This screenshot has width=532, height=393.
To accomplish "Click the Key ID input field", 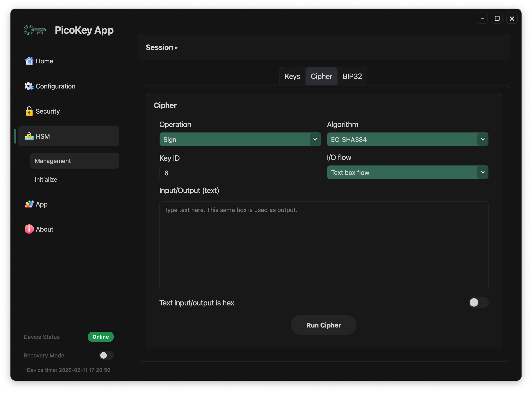I will tap(240, 173).
